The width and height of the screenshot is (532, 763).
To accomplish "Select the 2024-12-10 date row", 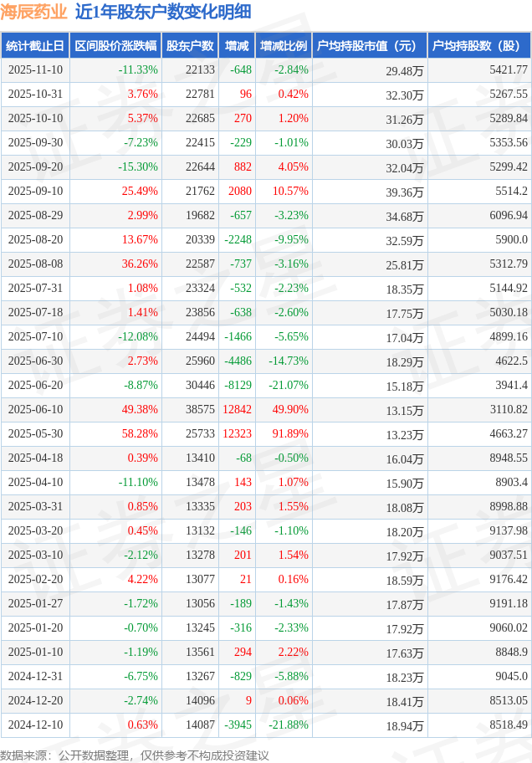I will point(34,725).
